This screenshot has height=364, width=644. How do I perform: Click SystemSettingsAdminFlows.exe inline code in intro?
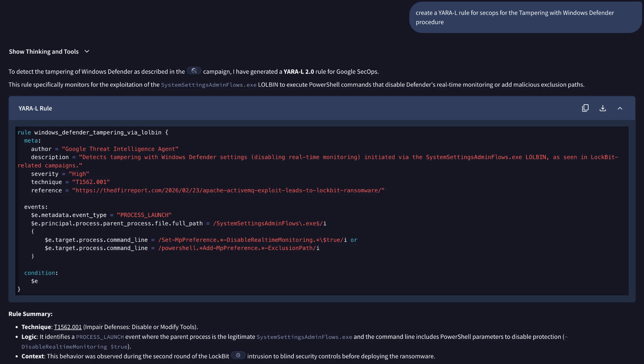(208, 85)
